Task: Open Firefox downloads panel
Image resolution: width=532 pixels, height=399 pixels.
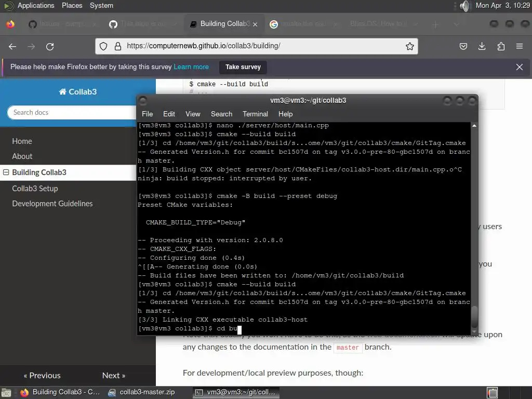Action: click(482, 46)
